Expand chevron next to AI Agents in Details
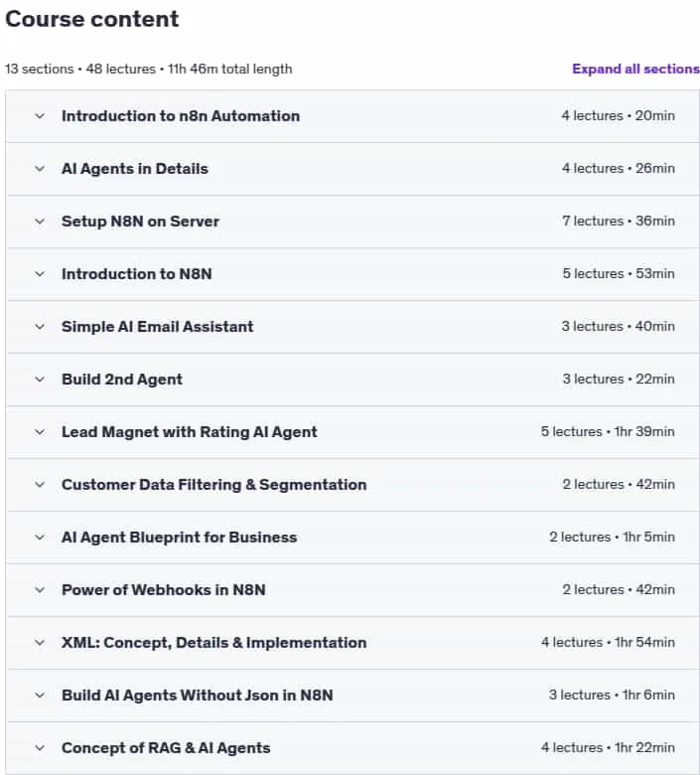 (x=40, y=169)
